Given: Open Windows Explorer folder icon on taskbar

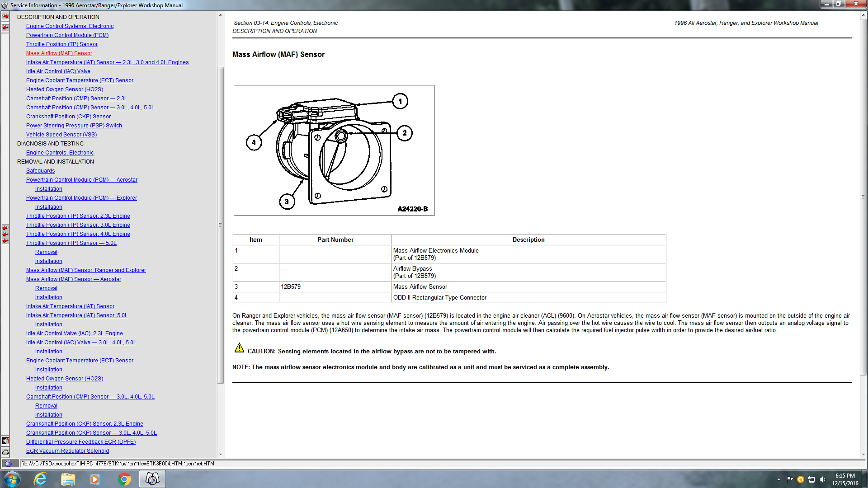Looking at the screenshot, I should pos(68,479).
